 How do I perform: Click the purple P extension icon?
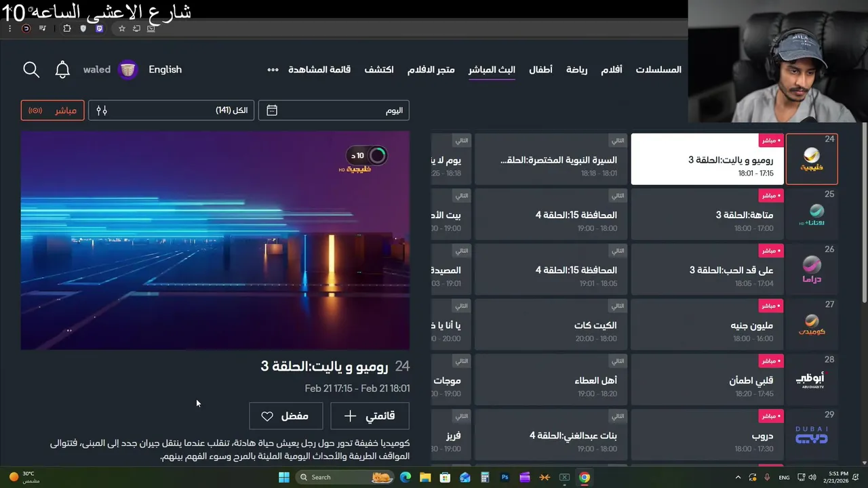pos(99,28)
